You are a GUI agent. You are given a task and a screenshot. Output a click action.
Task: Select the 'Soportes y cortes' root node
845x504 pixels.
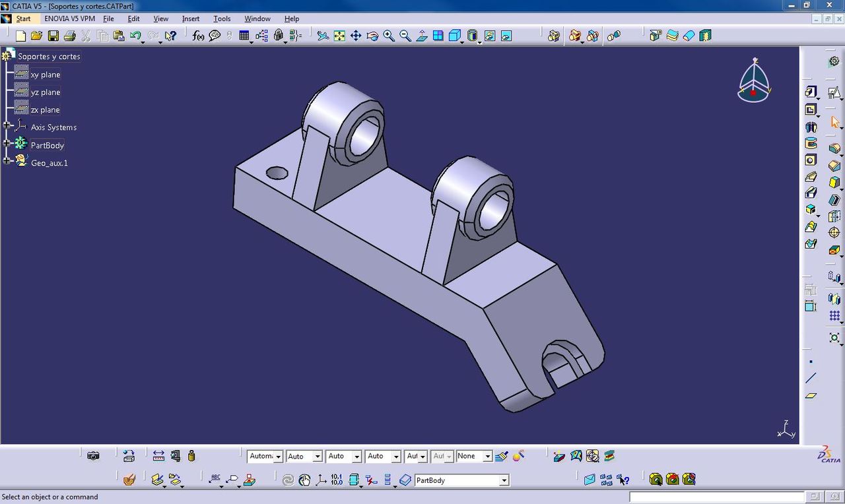49,57
